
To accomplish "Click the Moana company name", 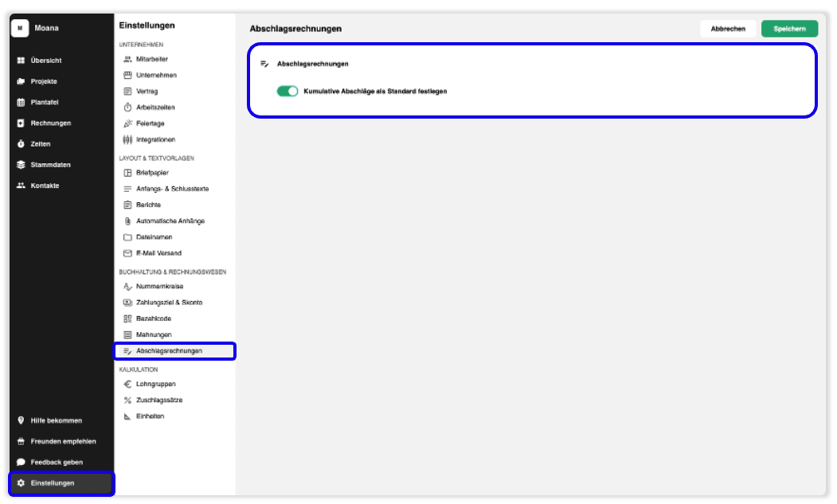I will pyautogui.click(x=46, y=28).
